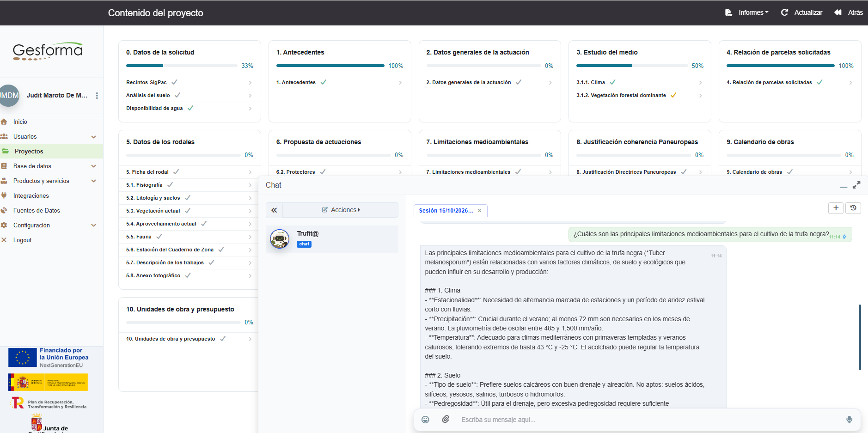Image resolution: width=868 pixels, height=433 pixels.
Task: Open chat session history
Action: click(853, 208)
